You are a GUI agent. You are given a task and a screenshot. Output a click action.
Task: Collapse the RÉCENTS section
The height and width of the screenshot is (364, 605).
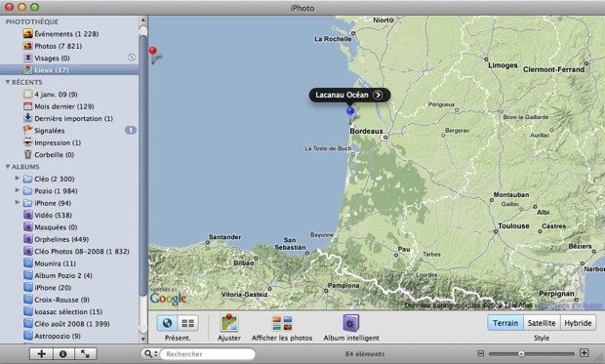click(x=8, y=82)
